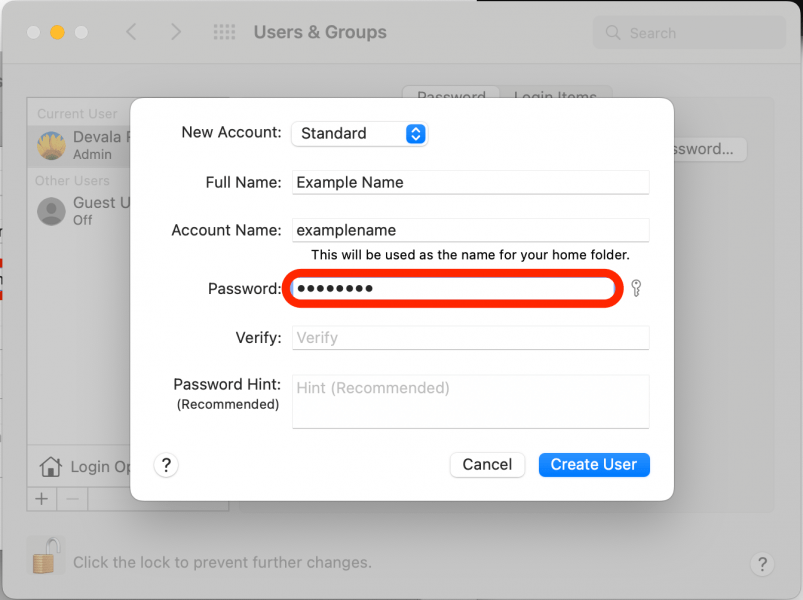Open the password assistant key icon
This screenshot has width=803, height=600.
[636, 288]
